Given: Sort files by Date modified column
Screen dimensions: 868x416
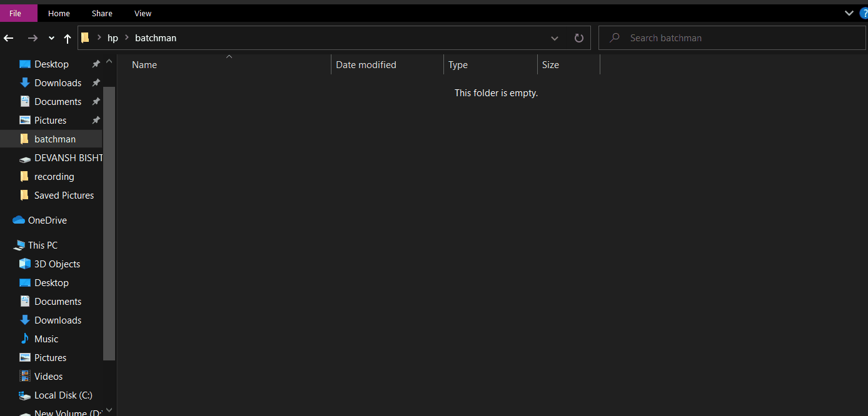Looking at the screenshot, I should (366, 65).
